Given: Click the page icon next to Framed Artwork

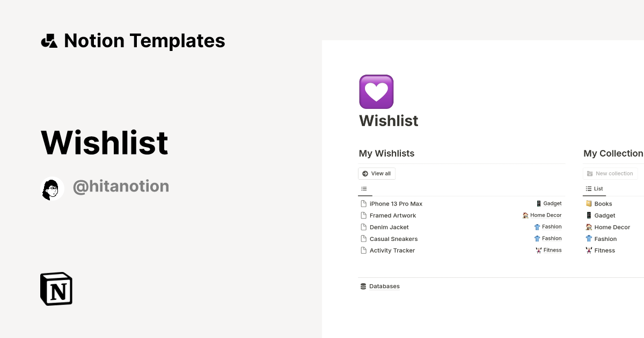Looking at the screenshot, I should [x=364, y=215].
